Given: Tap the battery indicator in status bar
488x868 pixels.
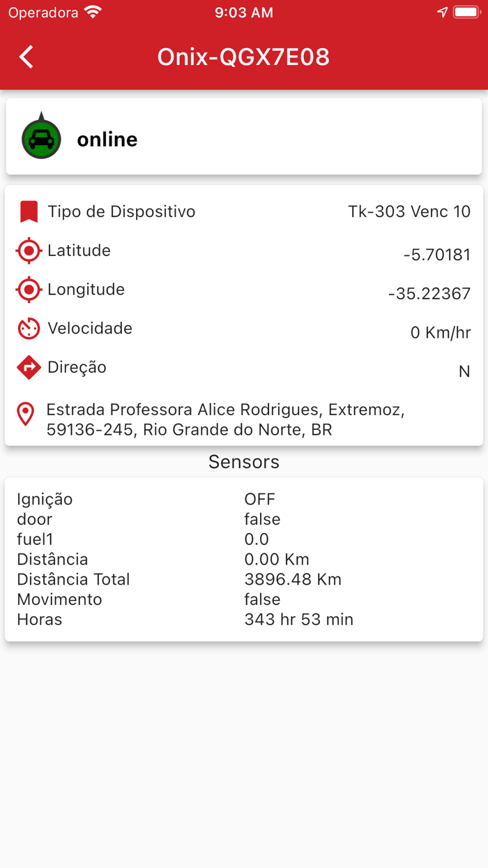Looking at the screenshot, I should click(467, 13).
